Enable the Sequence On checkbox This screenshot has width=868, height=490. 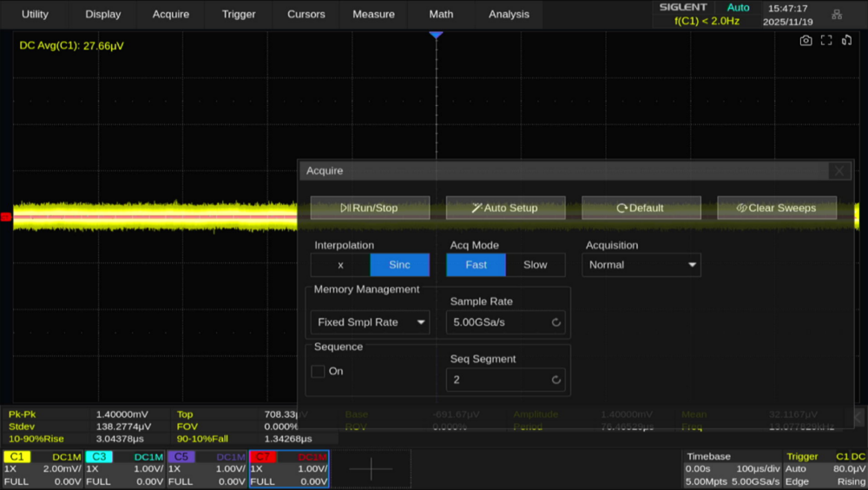point(319,371)
